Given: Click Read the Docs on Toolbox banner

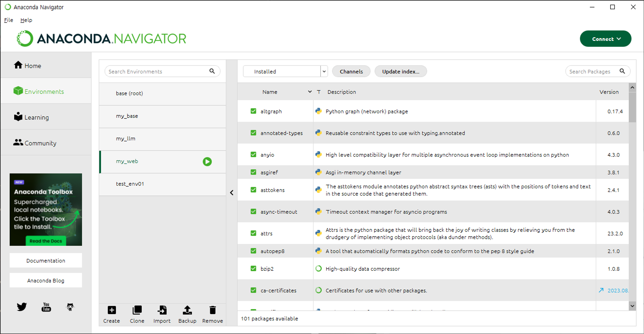Looking at the screenshot, I should point(46,241).
